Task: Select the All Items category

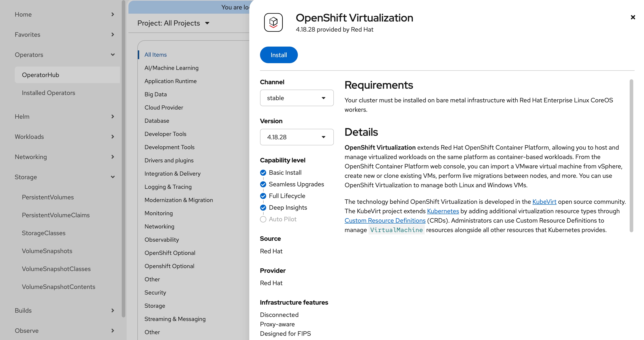Action: 156,55
